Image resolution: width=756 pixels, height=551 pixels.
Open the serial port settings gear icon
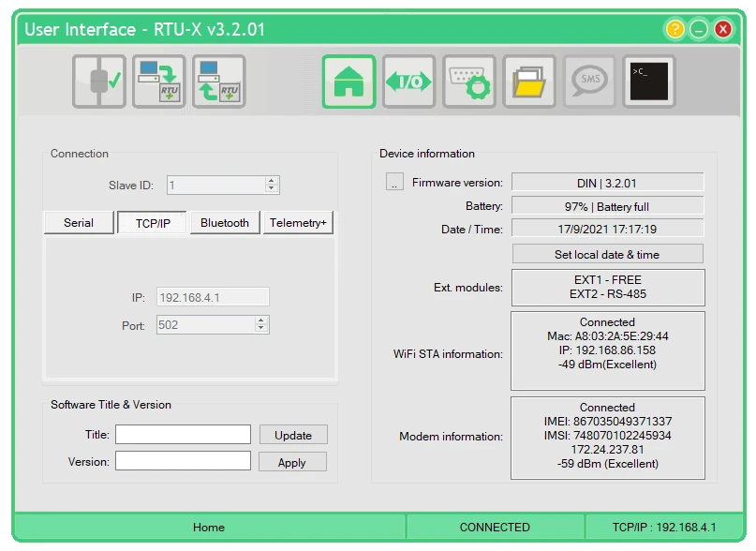point(469,82)
